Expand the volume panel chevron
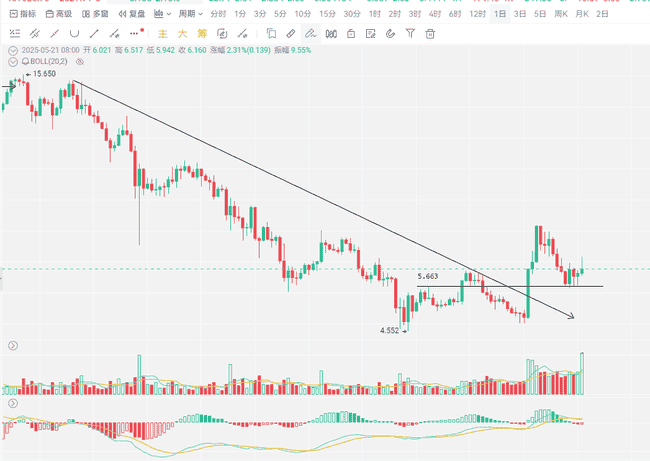Viewport: 650px width, 461px height. pos(12,346)
